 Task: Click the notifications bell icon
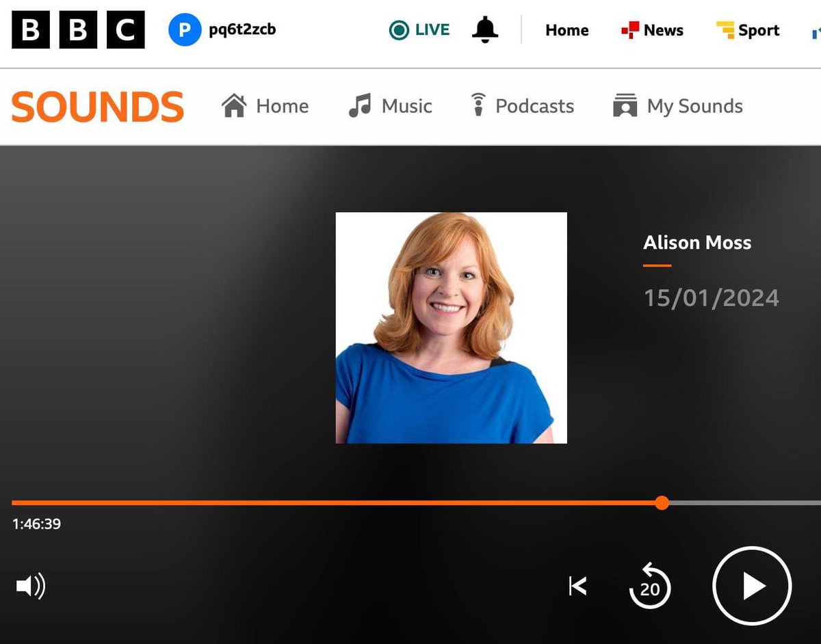tap(485, 29)
